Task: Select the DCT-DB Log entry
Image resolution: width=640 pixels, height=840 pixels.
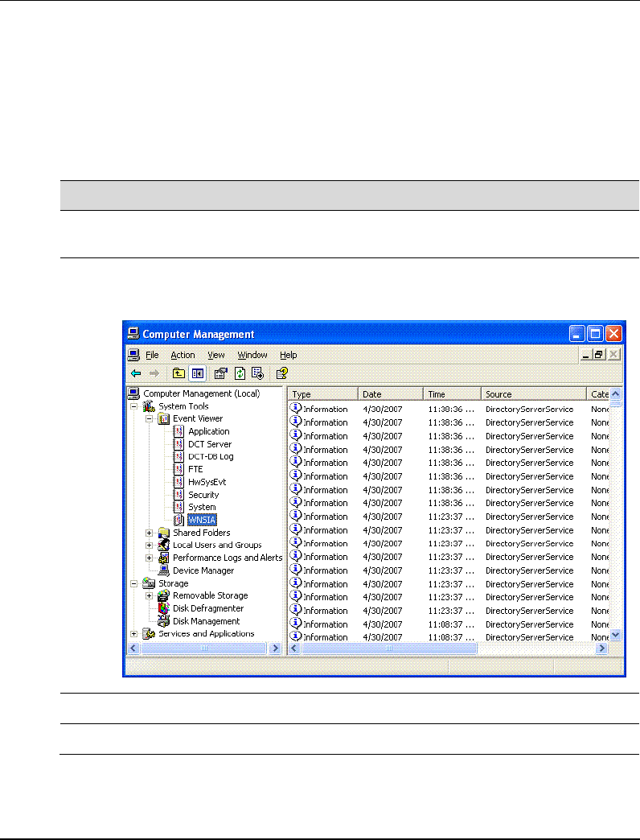Action: click(x=211, y=456)
